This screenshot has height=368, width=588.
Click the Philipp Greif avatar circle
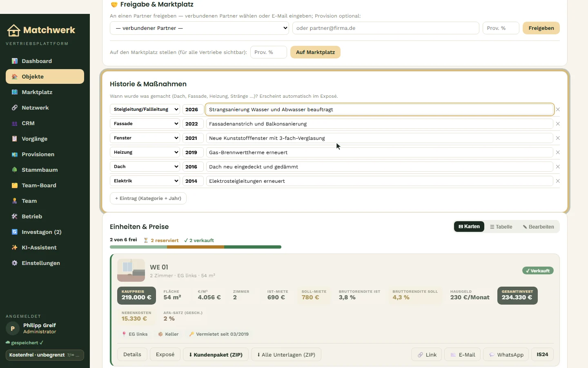[x=13, y=328]
